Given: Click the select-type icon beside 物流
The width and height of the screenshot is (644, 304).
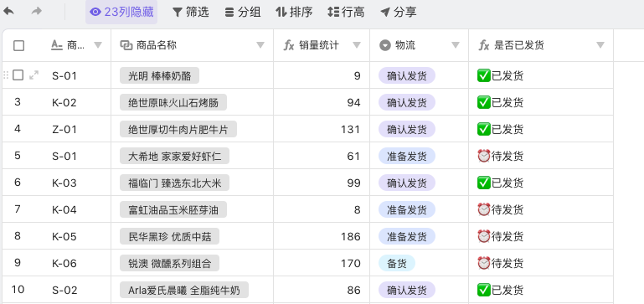Looking at the screenshot, I should 385,45.
